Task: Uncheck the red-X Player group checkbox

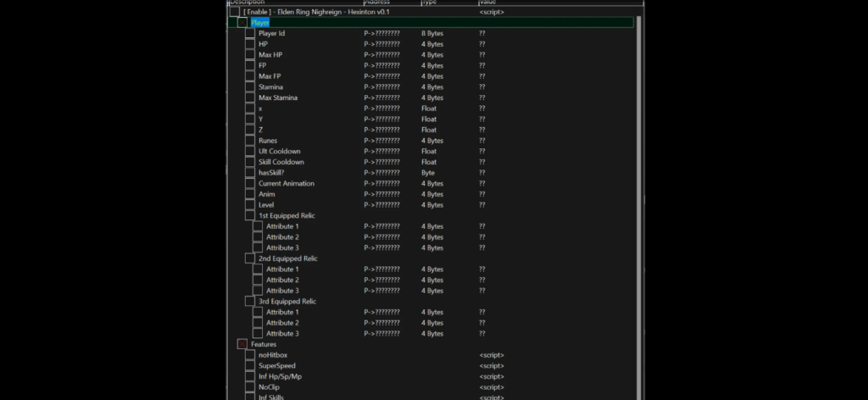Action: [242, 23]
